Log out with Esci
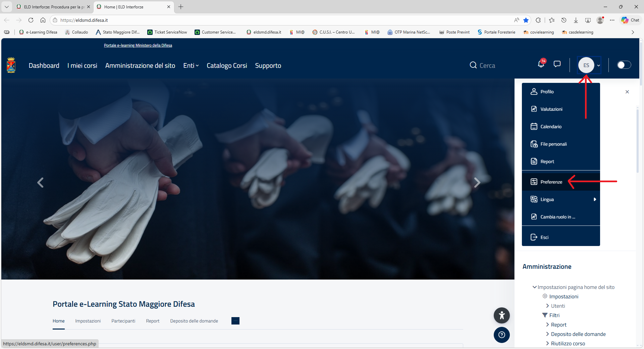 pyautogui.click(x=561, y=237)
